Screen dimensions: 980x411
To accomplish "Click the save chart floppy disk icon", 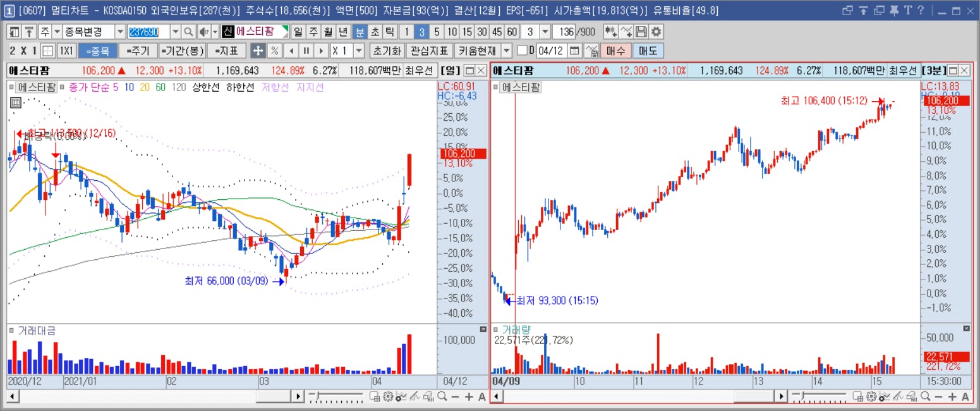I will click(x=641, y=32).
